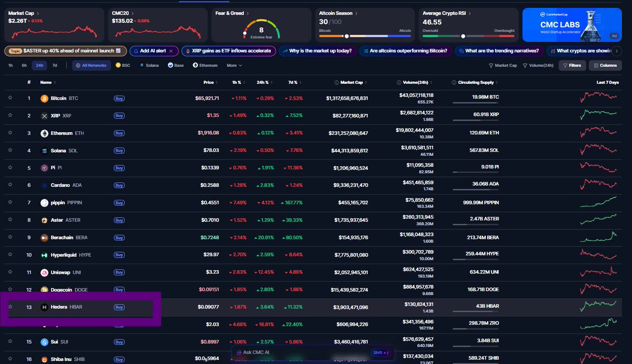
Task: Click the grid icon on Columns button
Action: tap(596, 66)
